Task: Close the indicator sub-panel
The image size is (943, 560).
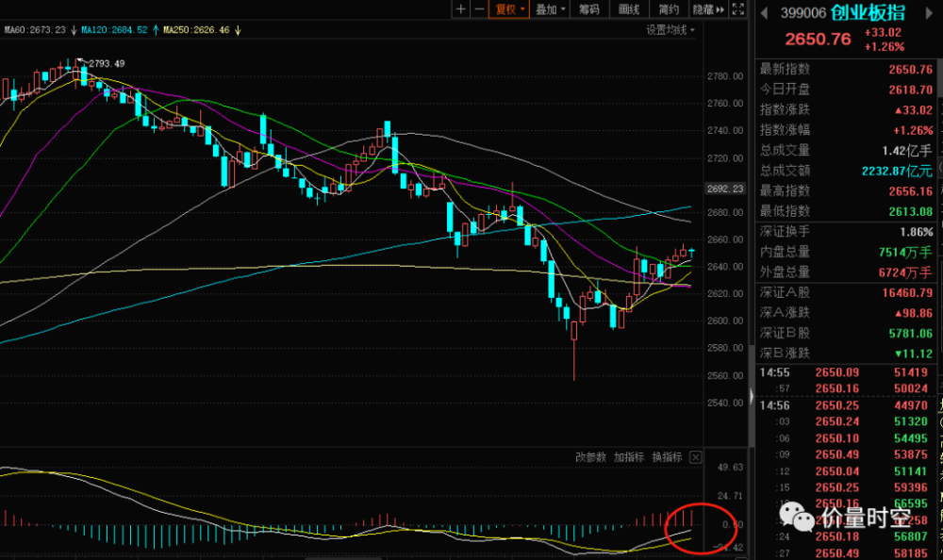Action: click(x=695, y=457)
